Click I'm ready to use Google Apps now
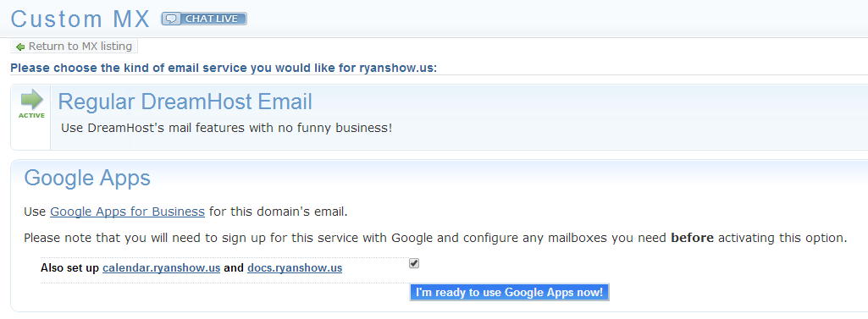This screenshot has width=868, height=319. click(x=509, y=293)
